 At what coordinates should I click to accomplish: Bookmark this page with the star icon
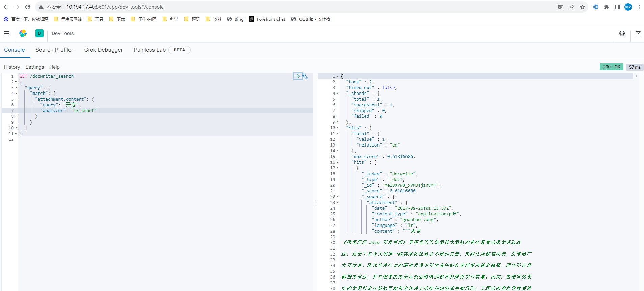(x=582, y=7)
